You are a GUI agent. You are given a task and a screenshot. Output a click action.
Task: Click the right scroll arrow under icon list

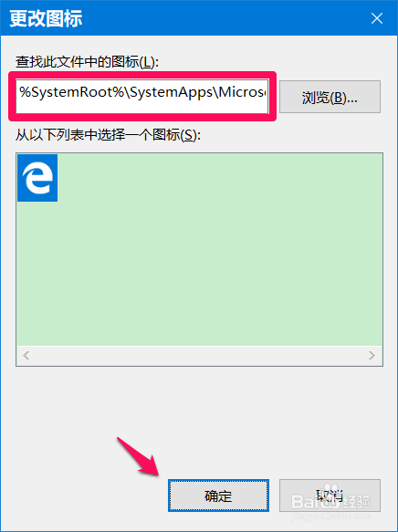[372, 356]
